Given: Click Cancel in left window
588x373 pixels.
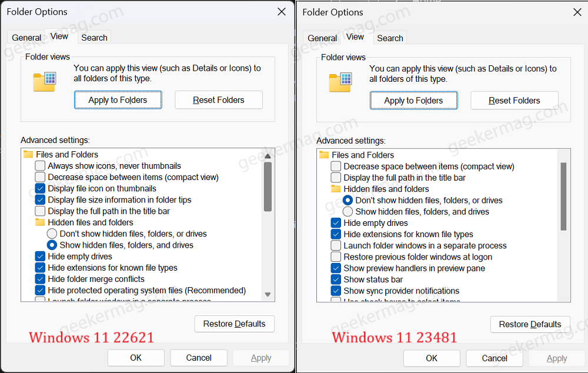Looking at the screenshot, I should click(x=199, y=358).
